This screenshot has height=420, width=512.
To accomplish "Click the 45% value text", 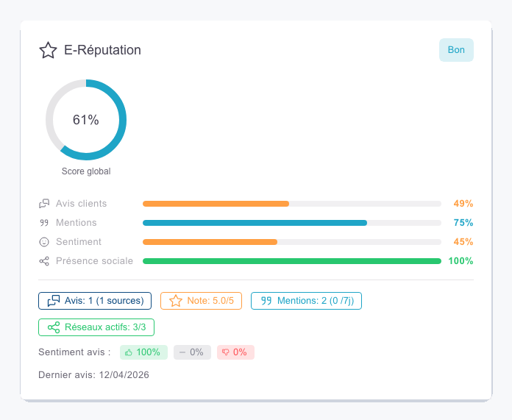I will 463,242.
